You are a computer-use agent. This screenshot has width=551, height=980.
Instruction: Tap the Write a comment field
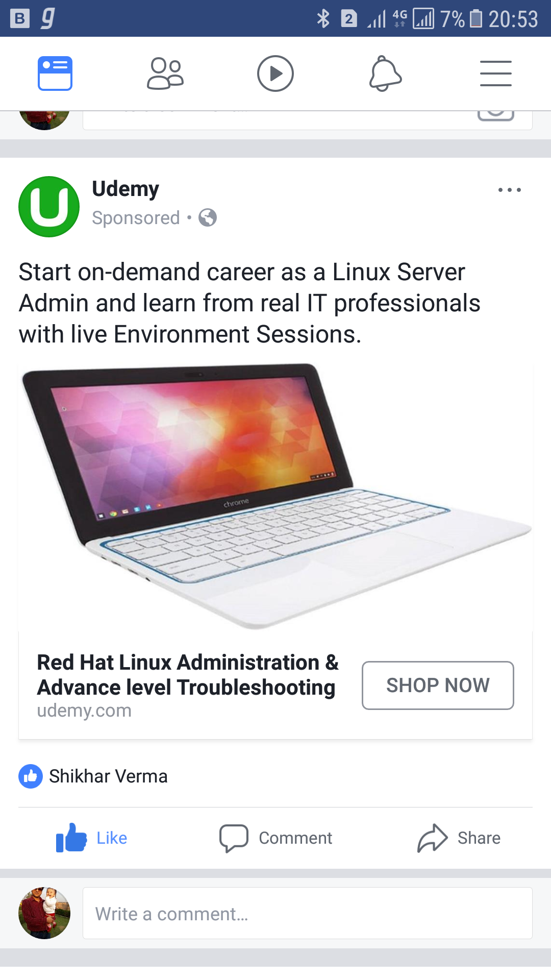308,913
